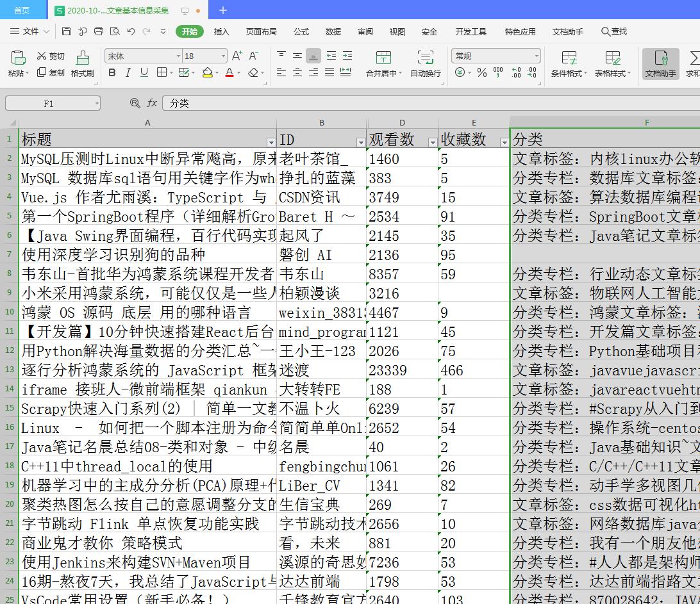
Task: Click the Print icon in the toolbar
Action: click(x=98, y=31)
